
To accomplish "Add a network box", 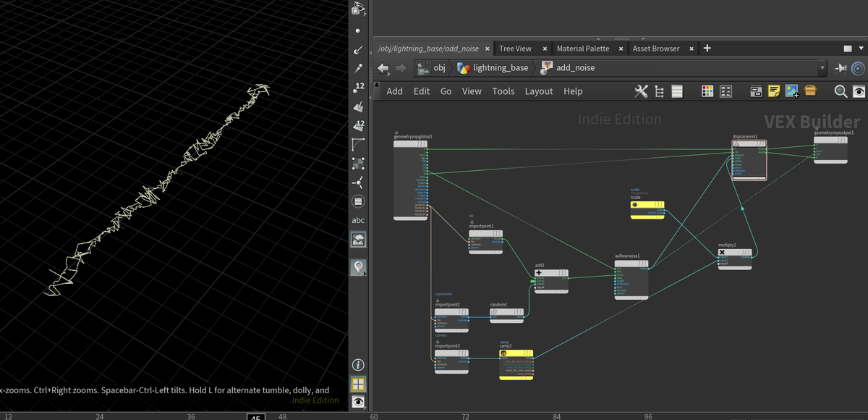I will point(756,91).
